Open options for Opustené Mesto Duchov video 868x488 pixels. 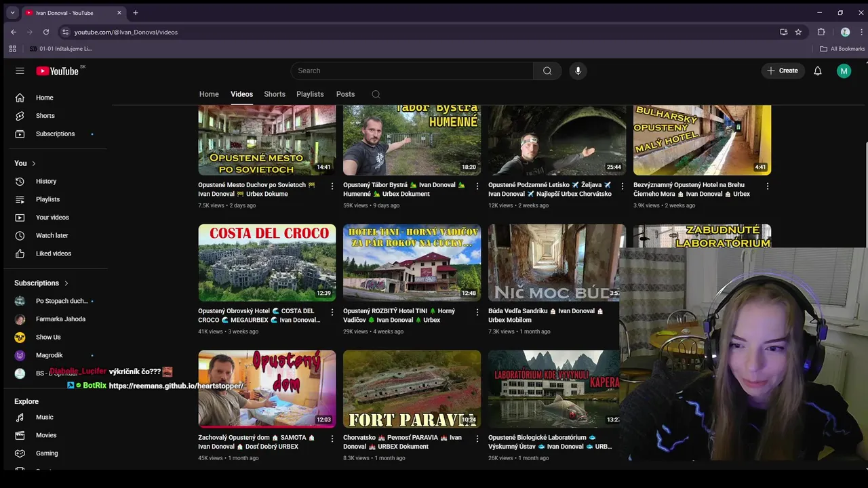click(x=332, y=186)
